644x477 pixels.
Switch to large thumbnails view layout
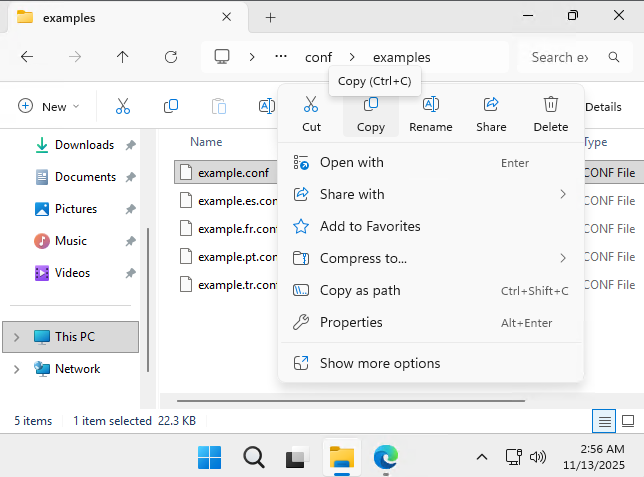[628, 421]
